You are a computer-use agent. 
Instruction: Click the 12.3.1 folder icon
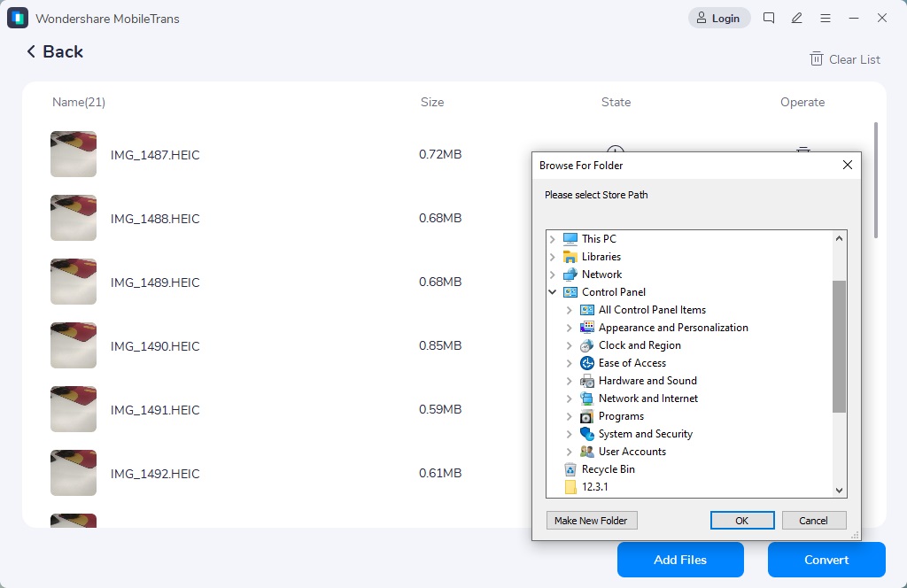570,487
